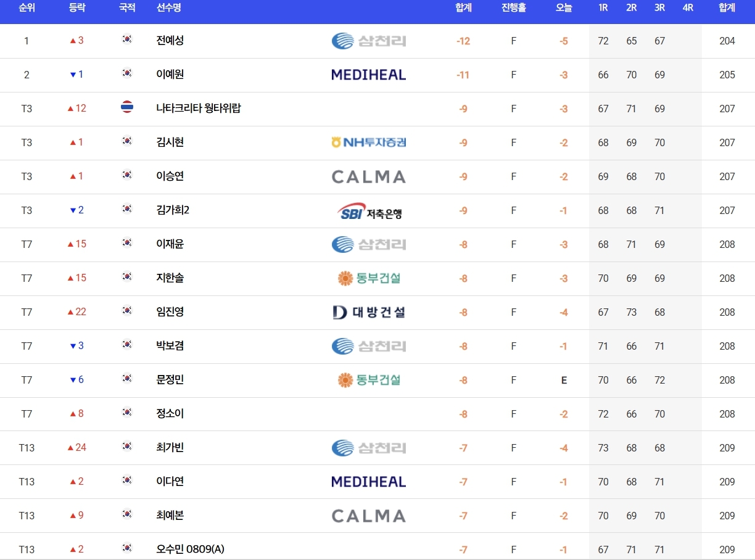Click 동부건설 logo in 지한솔 row

[369, 278]
